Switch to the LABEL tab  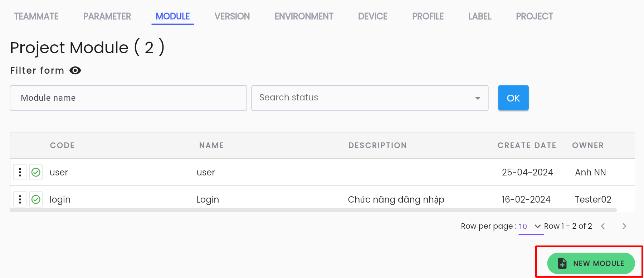point(480,16)
